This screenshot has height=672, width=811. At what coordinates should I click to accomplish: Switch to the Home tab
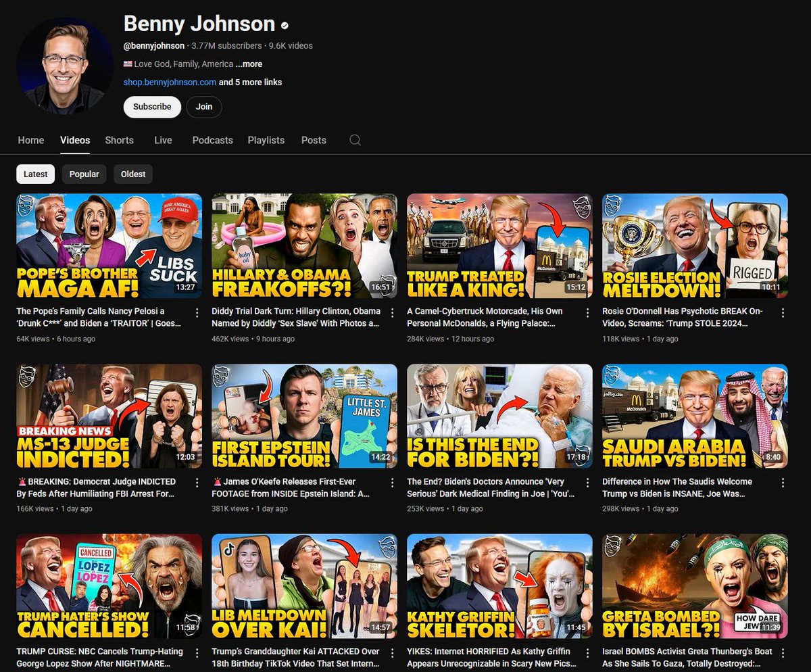click(x=31, y=141)
